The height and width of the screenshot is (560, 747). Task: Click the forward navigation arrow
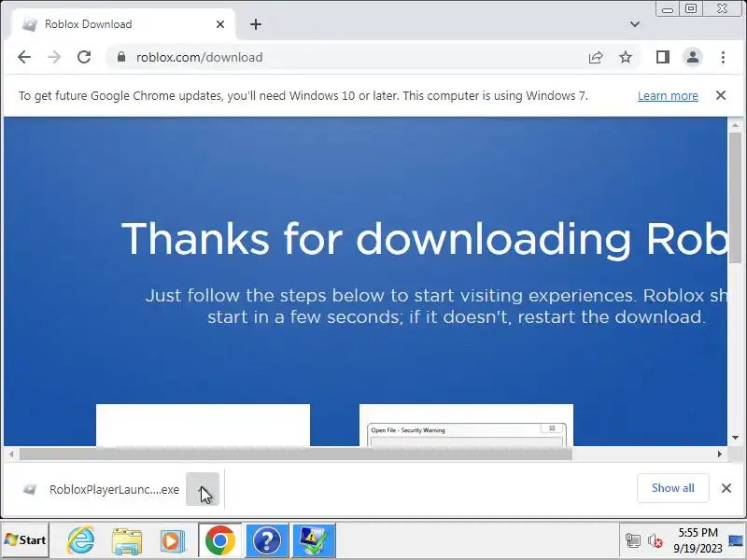(54, 57)
